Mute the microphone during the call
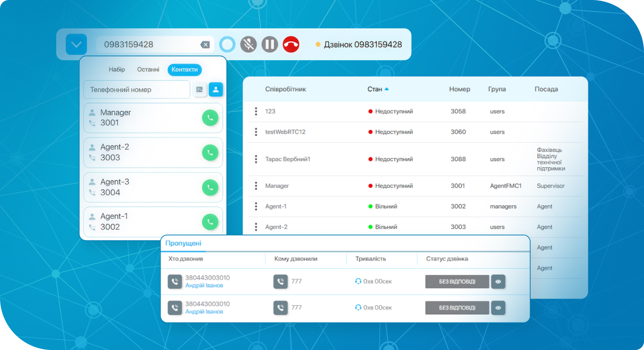Viewport: 644px width, 350px height. pyautogui.click(x=248, y=45)
